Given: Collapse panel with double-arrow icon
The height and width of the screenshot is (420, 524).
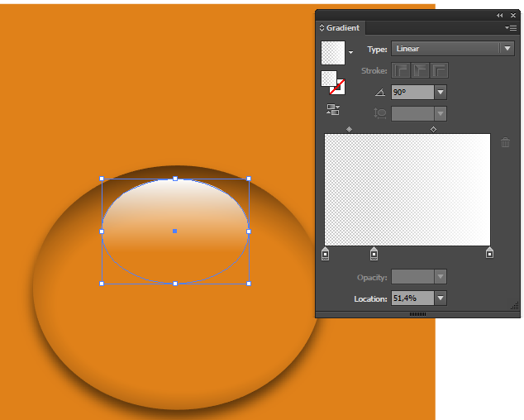Looking at the screenshot, I should coord(499,16).
